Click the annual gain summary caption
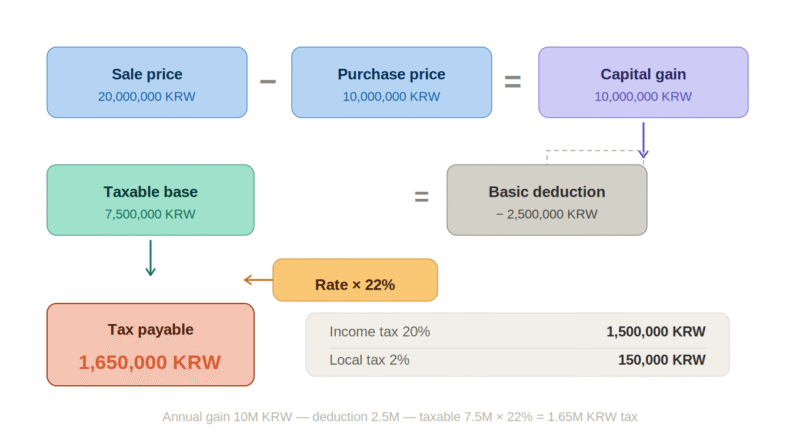Viewport: 800px width, 447px height. tap(400, 416)
